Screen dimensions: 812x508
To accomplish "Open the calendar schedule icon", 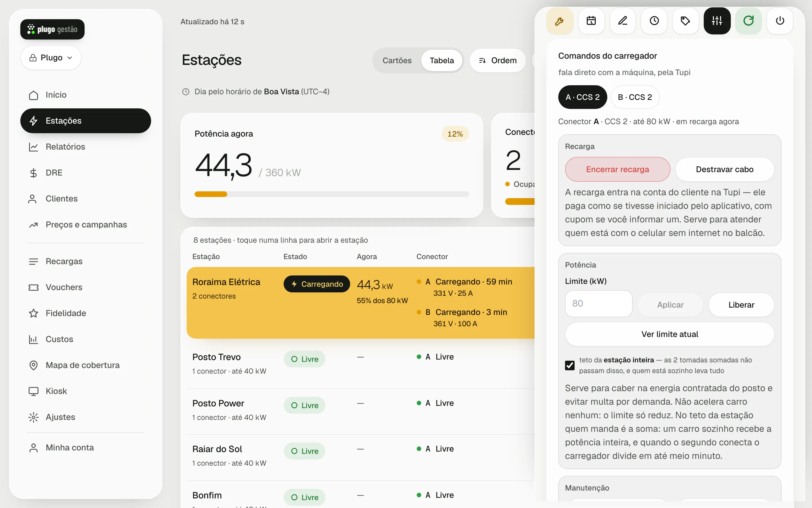I will click(x=591, y=21).
